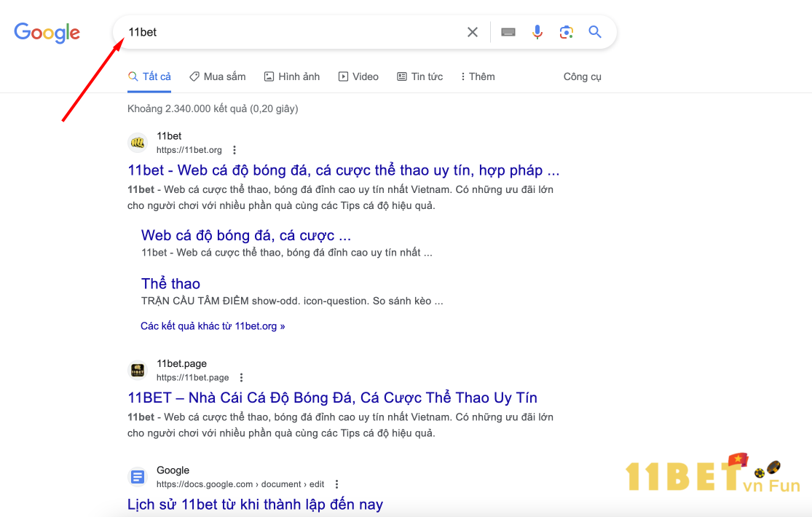Click the 11bet.org favicon
The image size is (812, 517).
point(138,143)
